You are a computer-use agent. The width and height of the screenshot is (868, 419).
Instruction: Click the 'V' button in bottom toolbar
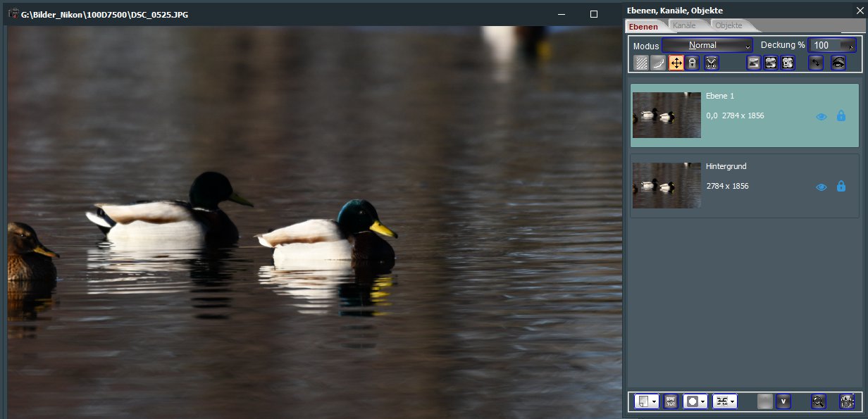(783, 401)
